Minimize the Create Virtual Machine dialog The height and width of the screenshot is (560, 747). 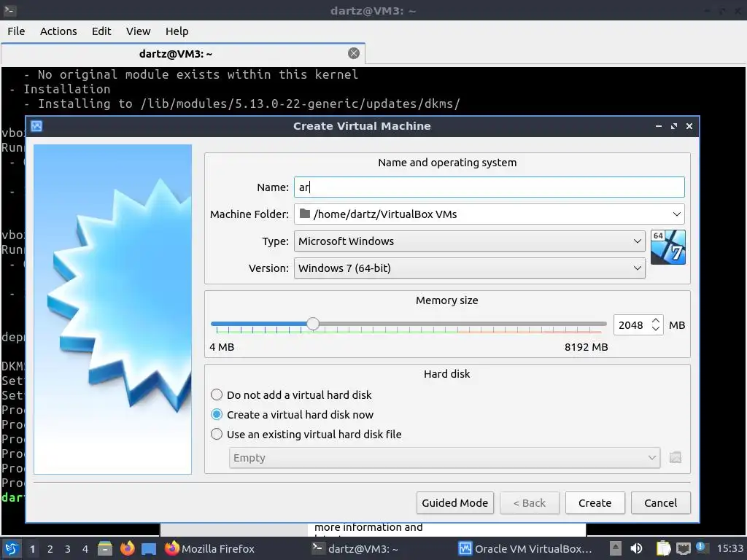click(659, 126)
